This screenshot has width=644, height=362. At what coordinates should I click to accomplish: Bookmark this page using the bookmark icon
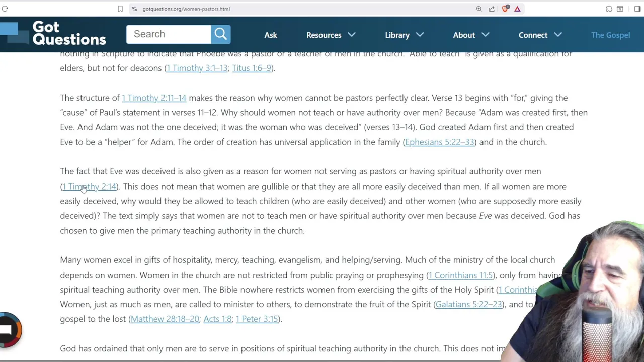pos(120,9)
